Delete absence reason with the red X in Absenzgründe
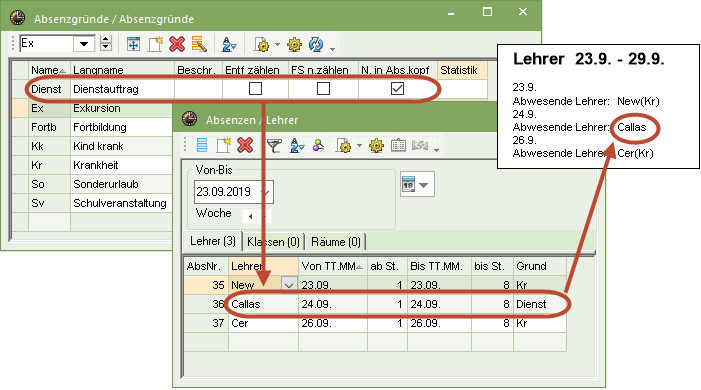701x390 pixels. coord(177,44)
